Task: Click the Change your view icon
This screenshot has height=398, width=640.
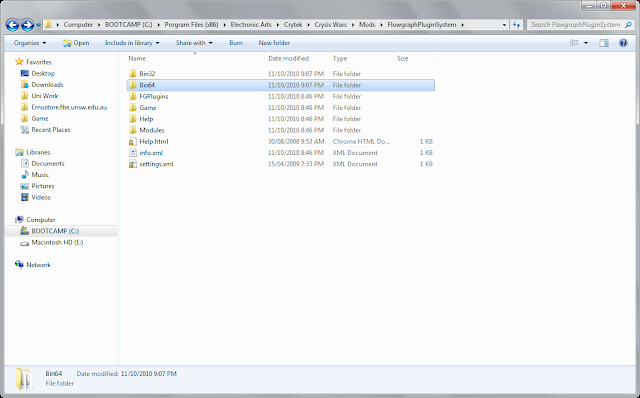Action: pos(574,43)
